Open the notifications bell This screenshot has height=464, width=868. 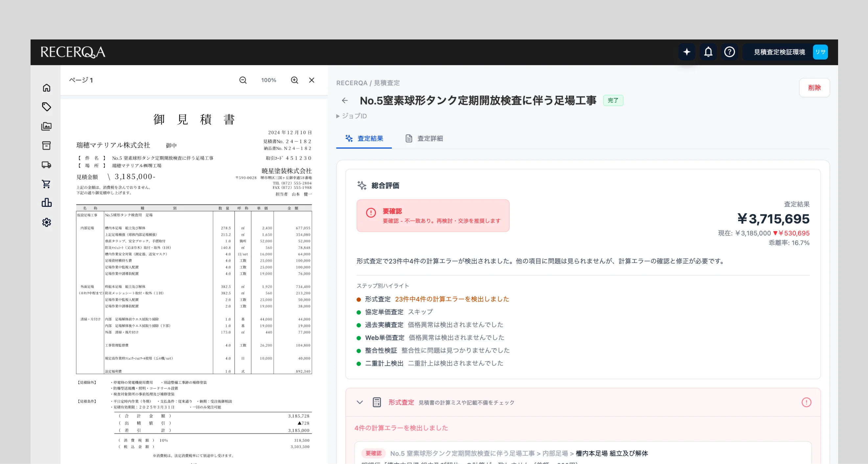click(708, 52)
